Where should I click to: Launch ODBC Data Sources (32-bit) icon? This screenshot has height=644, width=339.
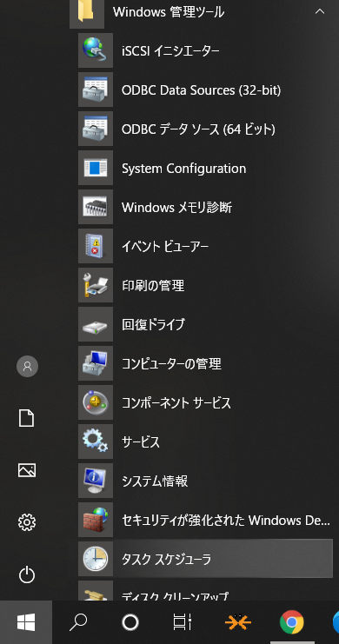click(96, 90)
